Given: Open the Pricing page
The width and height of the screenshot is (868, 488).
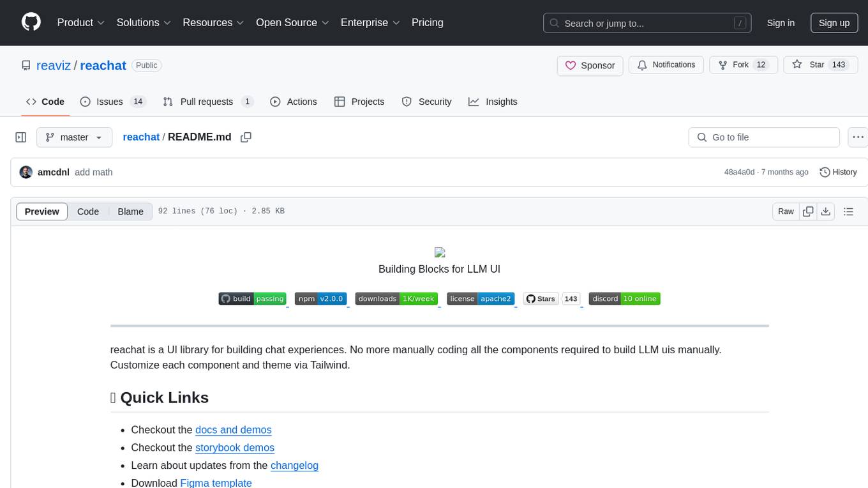Looking at the screenshot, I should [428, 22].
